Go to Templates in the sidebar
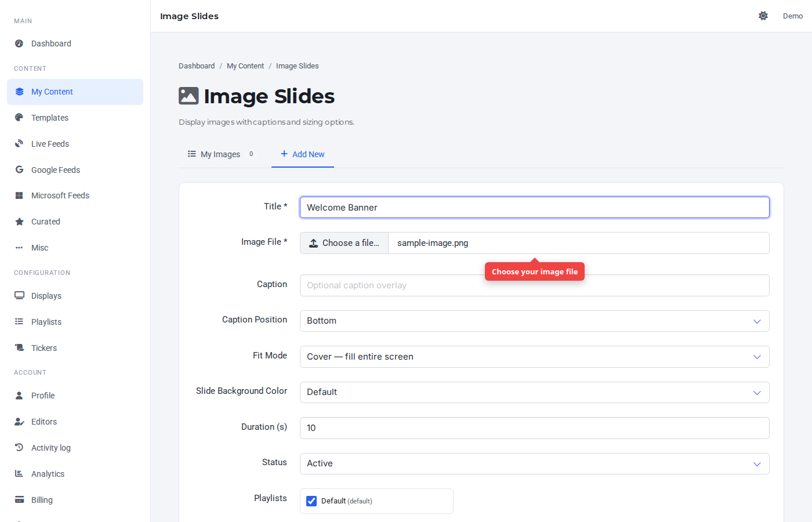Viewport: 812px width, 522px height. 75,118
